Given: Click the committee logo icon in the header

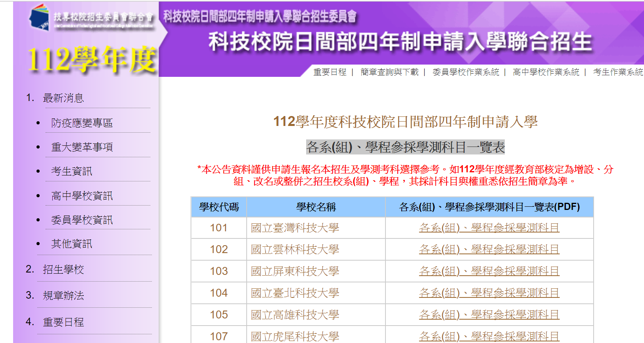Looking at the screenshot, I should (39, 17).
